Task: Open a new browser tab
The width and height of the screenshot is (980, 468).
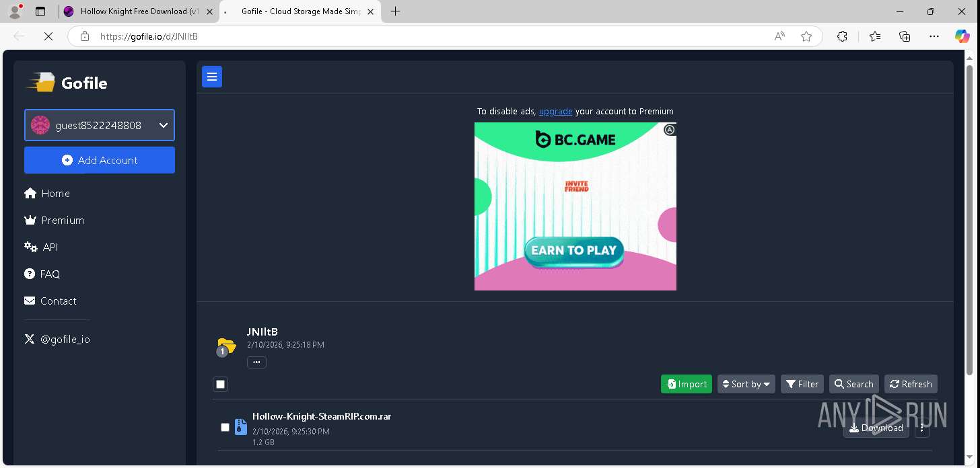Action: (396, 11)
